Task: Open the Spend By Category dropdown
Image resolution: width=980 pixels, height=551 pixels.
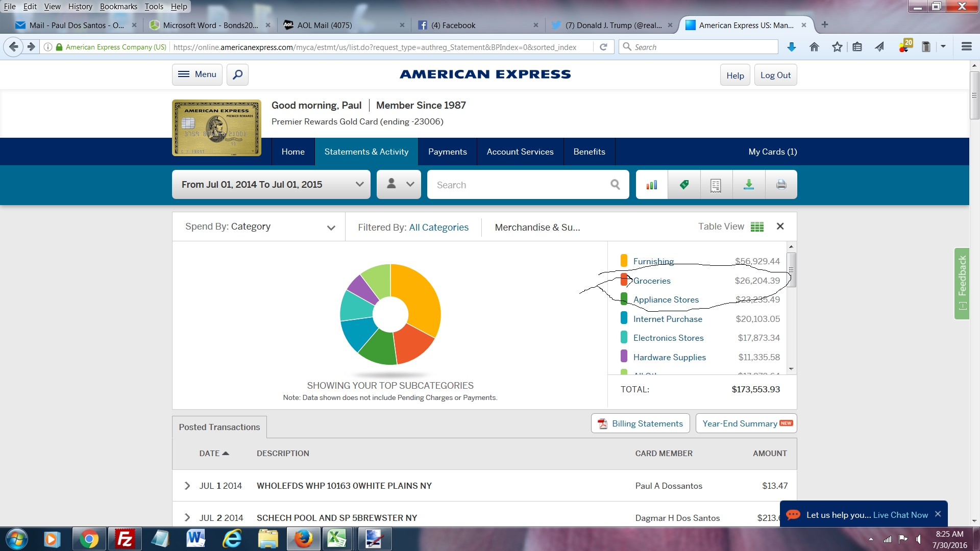Action: coord(259,227)
